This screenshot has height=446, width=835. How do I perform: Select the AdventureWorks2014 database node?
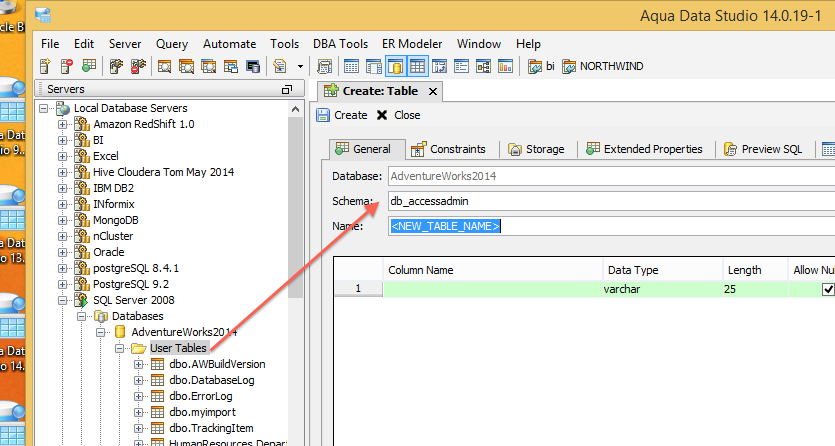point(184,332)
